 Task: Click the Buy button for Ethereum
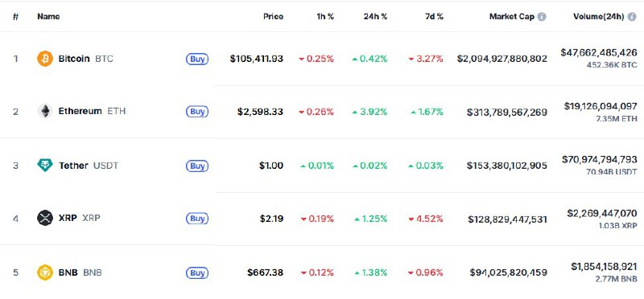[x=197, y=112]
